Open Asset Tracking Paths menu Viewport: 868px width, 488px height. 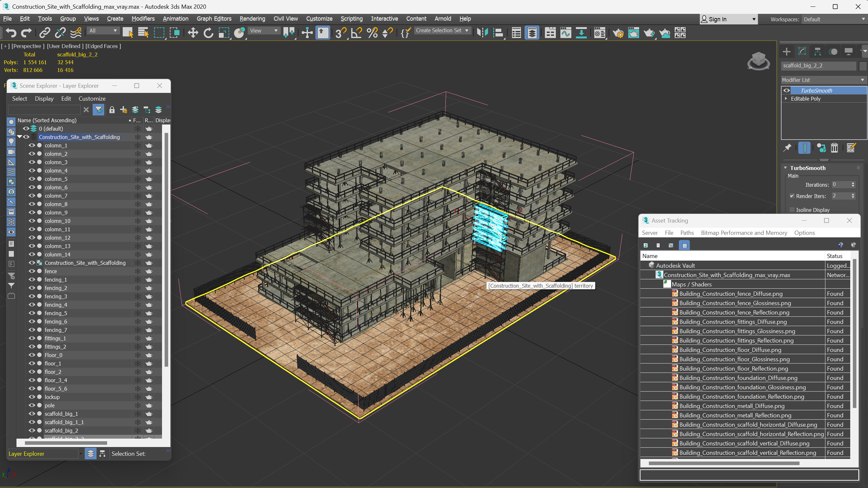[x=687, y=233]
